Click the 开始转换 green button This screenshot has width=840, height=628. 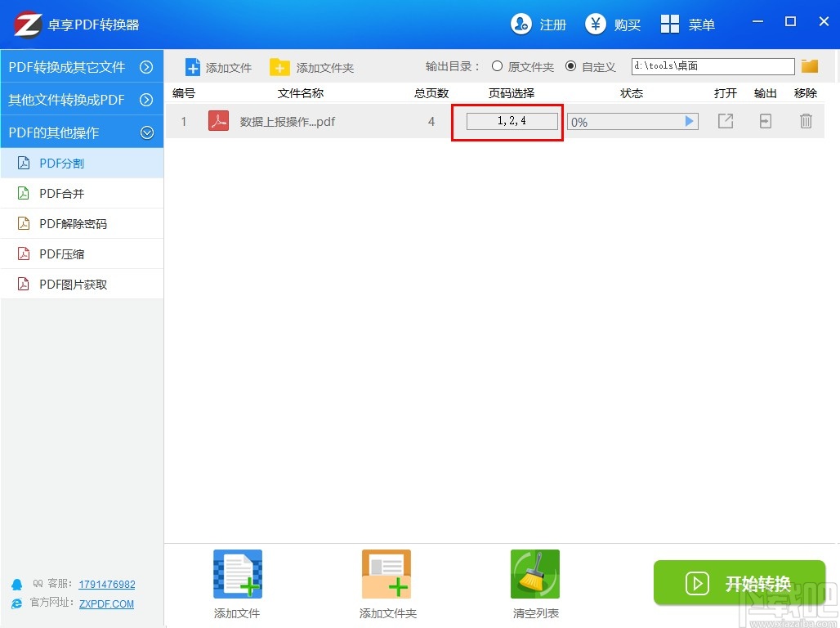coord(739,583)
